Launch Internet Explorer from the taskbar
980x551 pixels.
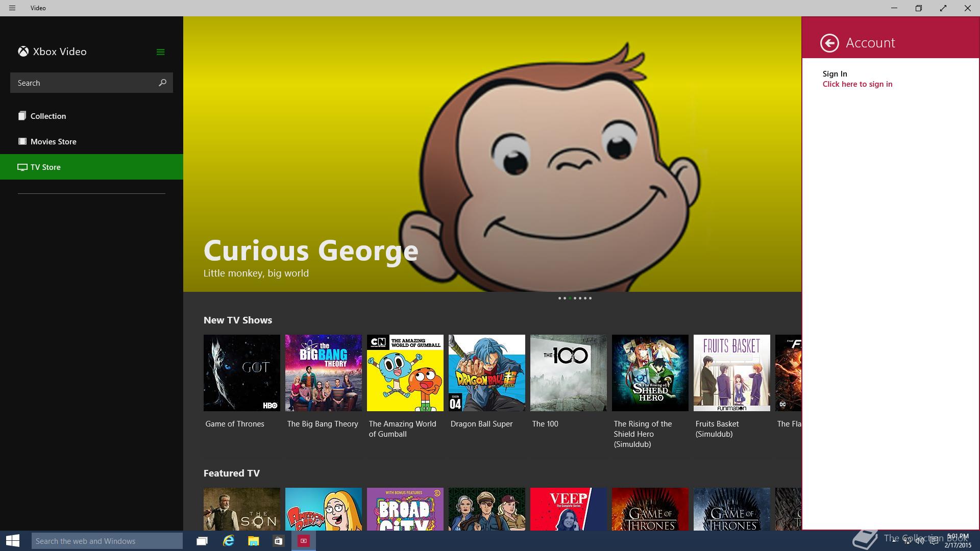pos(228,541)
